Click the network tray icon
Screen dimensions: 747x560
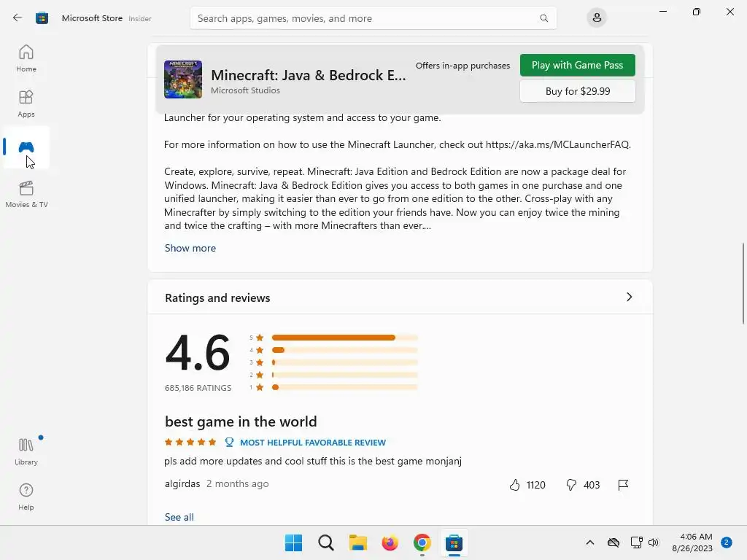(x=636, y=542)
